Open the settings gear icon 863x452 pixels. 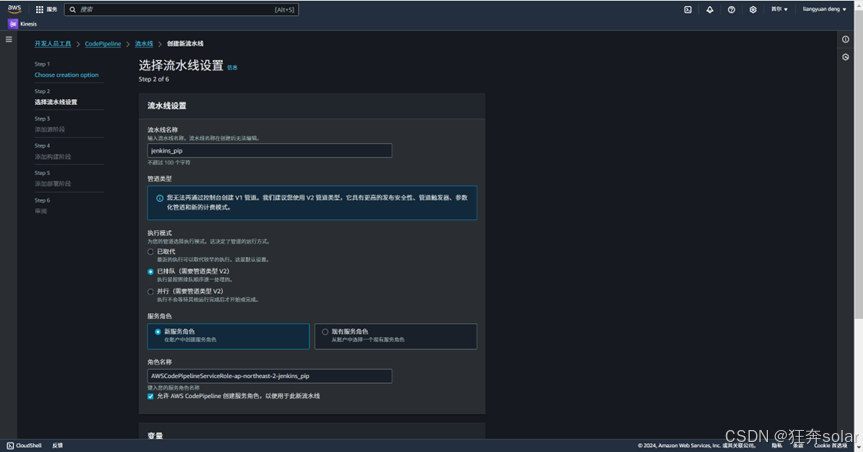(x=752, y=9)
